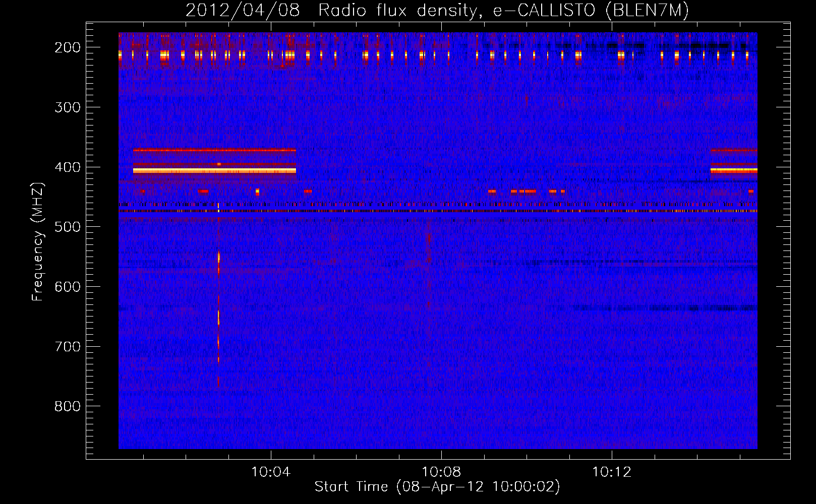Click the 'Start Time (08-Apr-12 10:00:02)' label
Image resolution: width=816 pixels, height=504 pixels.
pos(437,487)
